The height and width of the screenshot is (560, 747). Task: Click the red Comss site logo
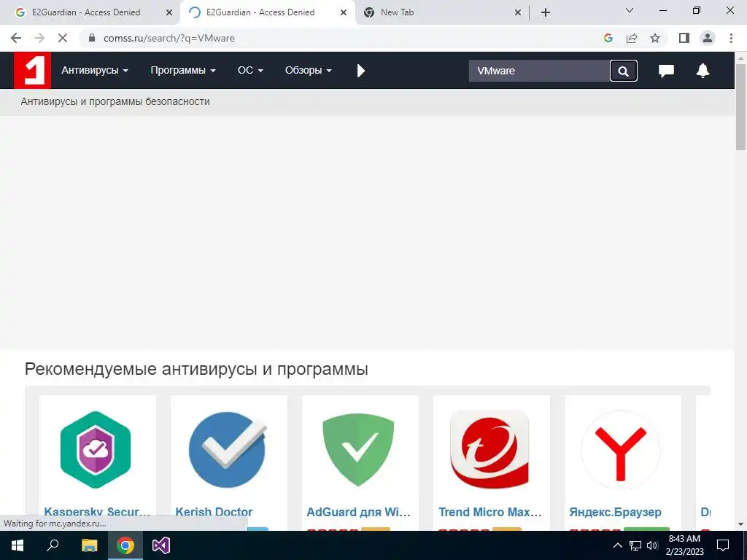32,71
